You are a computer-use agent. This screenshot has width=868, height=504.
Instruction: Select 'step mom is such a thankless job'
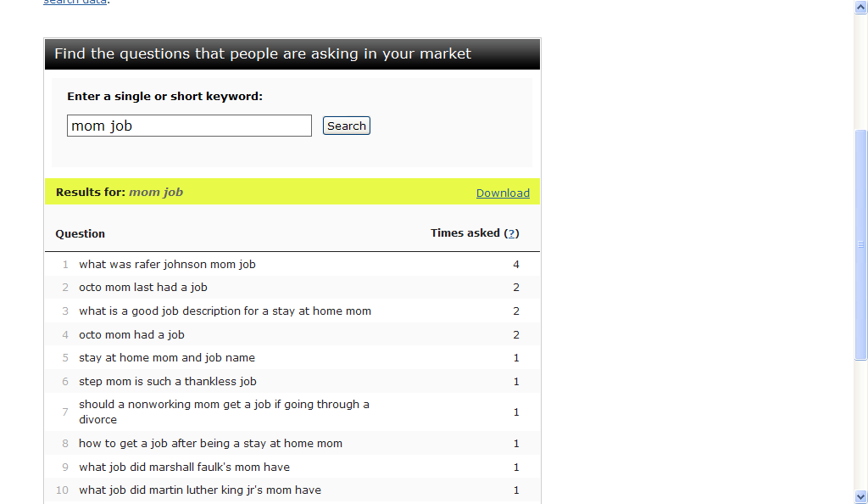pyautogui.click(x=168, y=381)
